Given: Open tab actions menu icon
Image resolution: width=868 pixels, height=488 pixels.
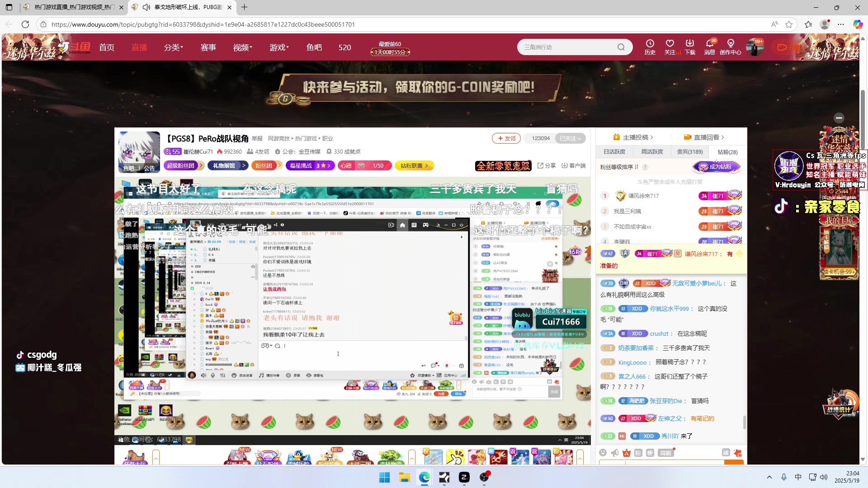Looking at the screenshot, I should tap(9, 7).
